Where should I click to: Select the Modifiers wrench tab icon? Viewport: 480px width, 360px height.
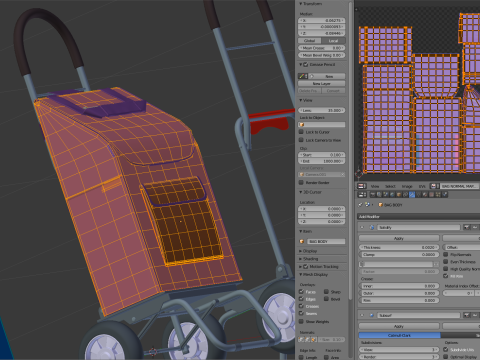412,194
